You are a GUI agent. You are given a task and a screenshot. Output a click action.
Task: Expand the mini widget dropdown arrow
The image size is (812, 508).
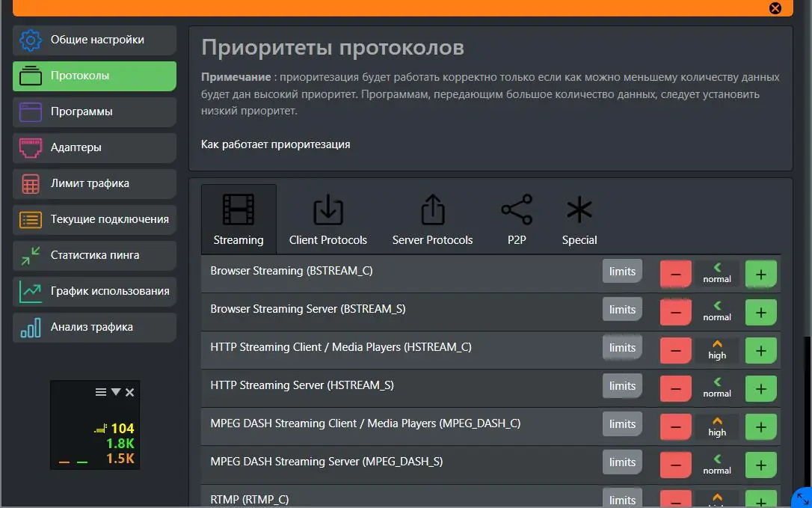(116, 391)
